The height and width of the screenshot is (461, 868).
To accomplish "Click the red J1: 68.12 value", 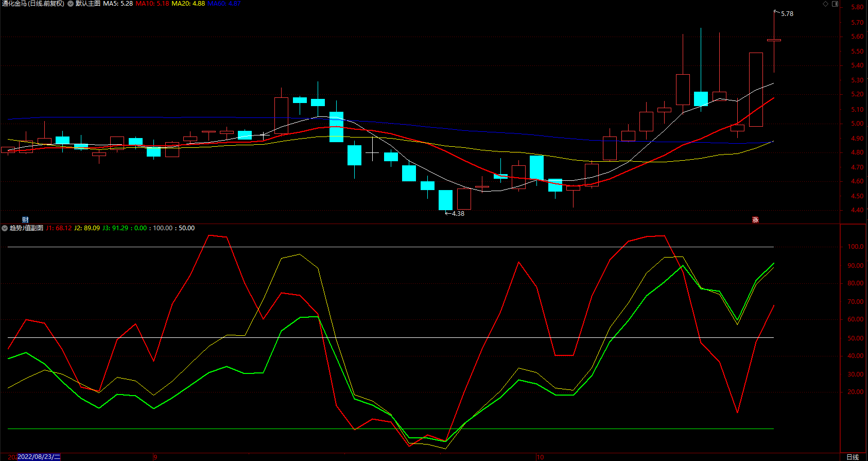I will [59, 228].
